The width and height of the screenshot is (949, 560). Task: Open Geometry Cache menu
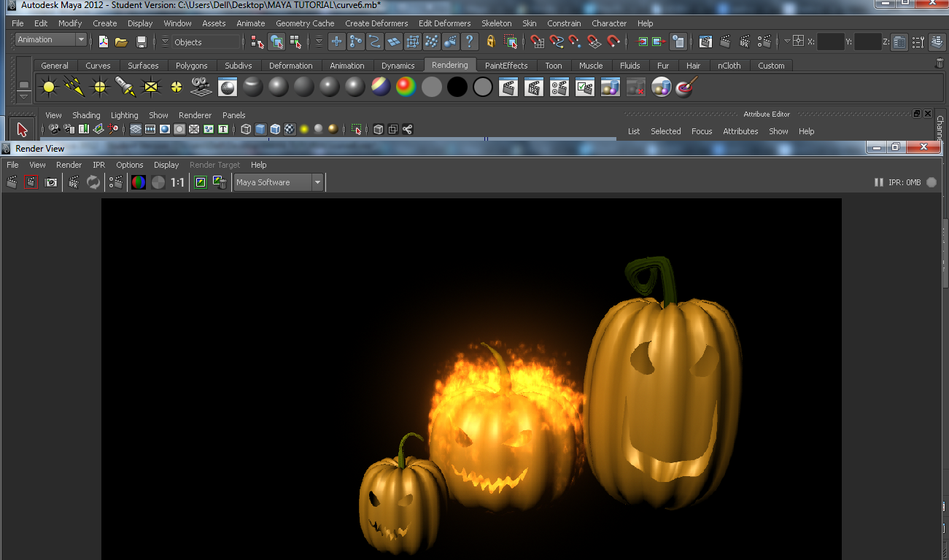point(305,23)
